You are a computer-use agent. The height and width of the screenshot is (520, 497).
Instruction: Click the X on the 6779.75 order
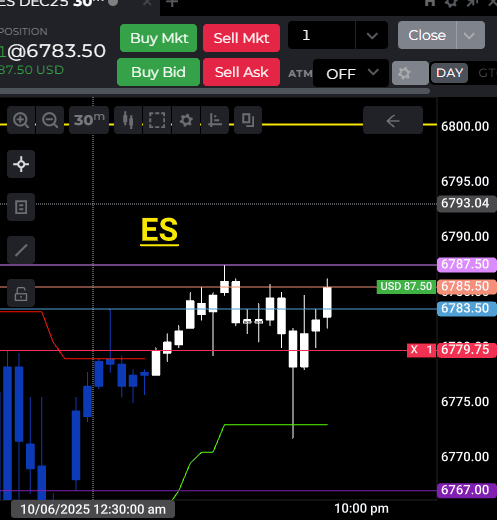(x=414, y=350)
